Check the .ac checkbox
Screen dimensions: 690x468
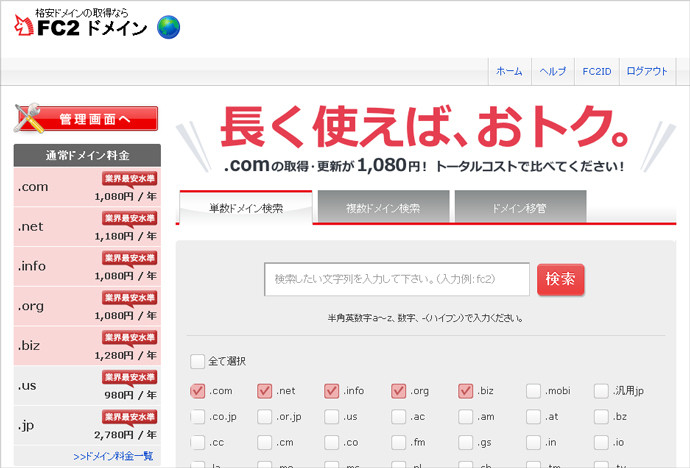pos(398,417)
